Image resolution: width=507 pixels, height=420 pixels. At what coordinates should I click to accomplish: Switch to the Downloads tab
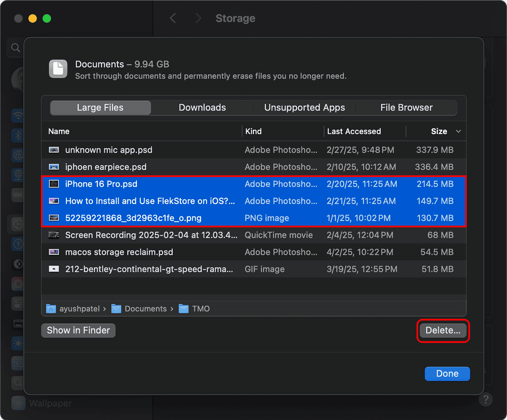pyautogui.click(x=202, y=108)
